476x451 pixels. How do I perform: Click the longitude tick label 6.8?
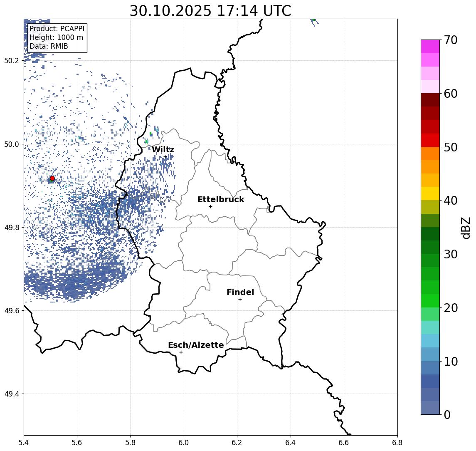pos(397,443)
